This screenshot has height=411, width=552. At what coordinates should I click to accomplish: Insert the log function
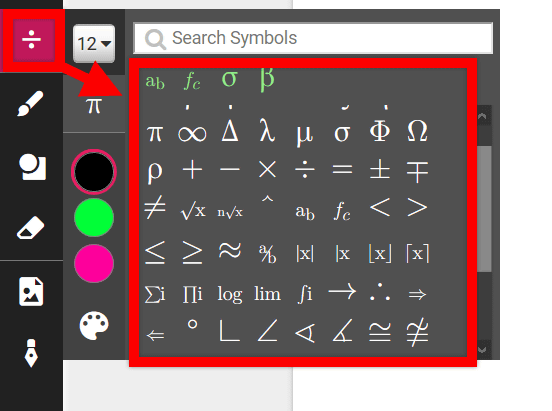[x=230, y=294]
